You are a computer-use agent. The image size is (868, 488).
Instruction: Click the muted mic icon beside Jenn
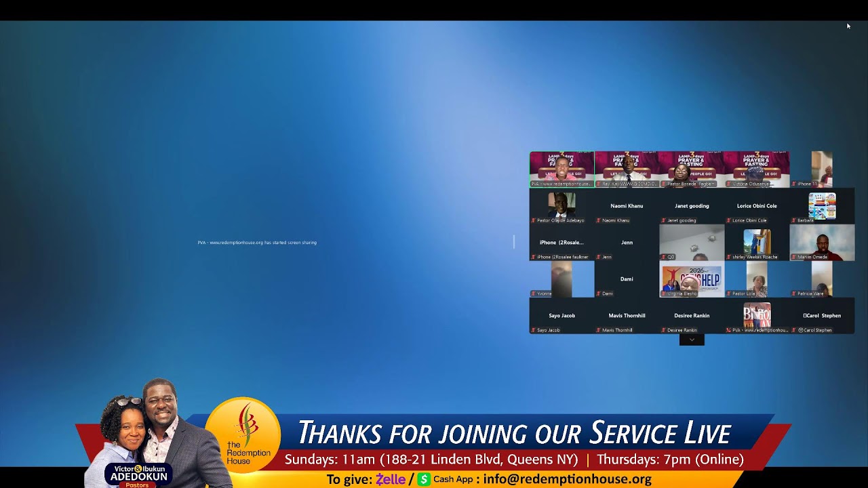pos(599,257)
